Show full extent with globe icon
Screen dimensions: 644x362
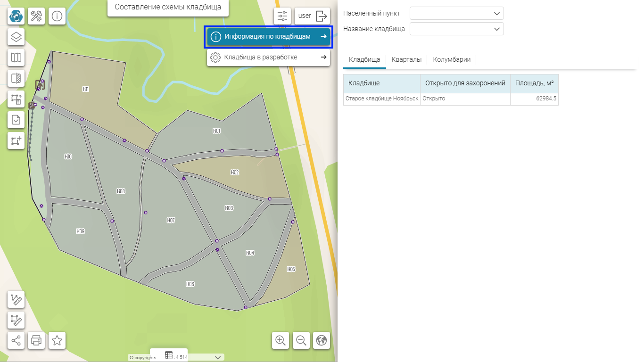(x=322, y=340)
